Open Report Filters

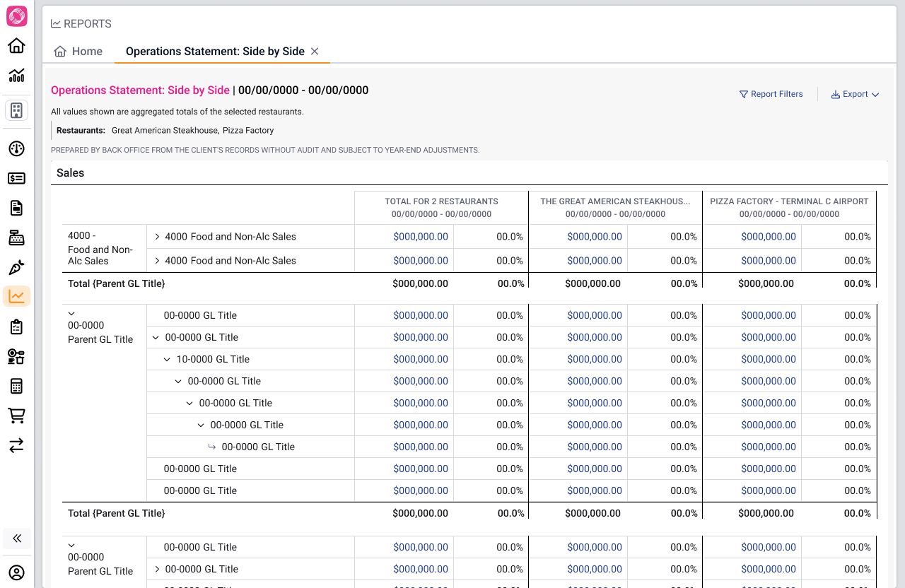coord(771,94)
